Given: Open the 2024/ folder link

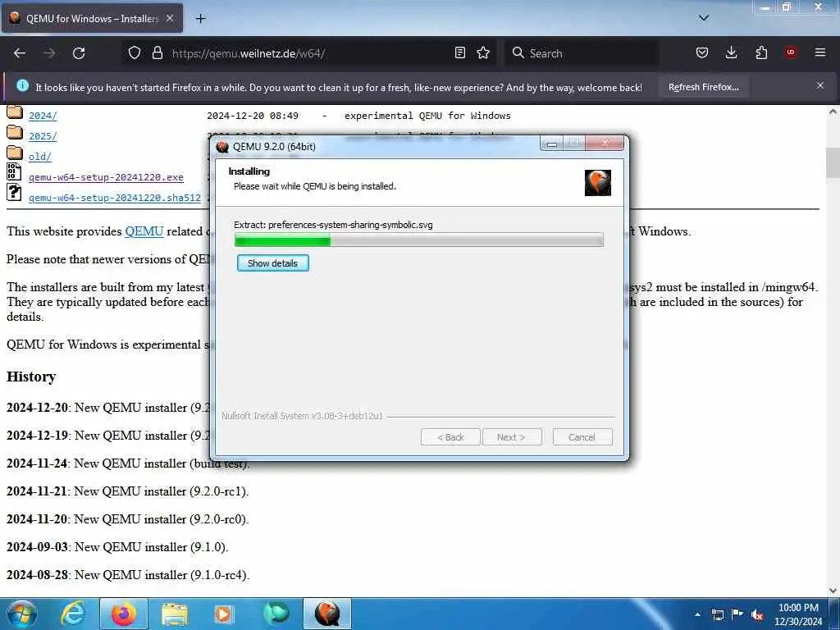Looking at the screenshot, I should [43, 116].
